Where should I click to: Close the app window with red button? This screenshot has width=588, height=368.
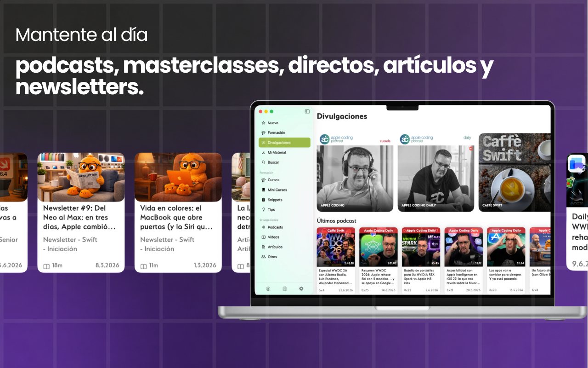[x=260, y=111]
